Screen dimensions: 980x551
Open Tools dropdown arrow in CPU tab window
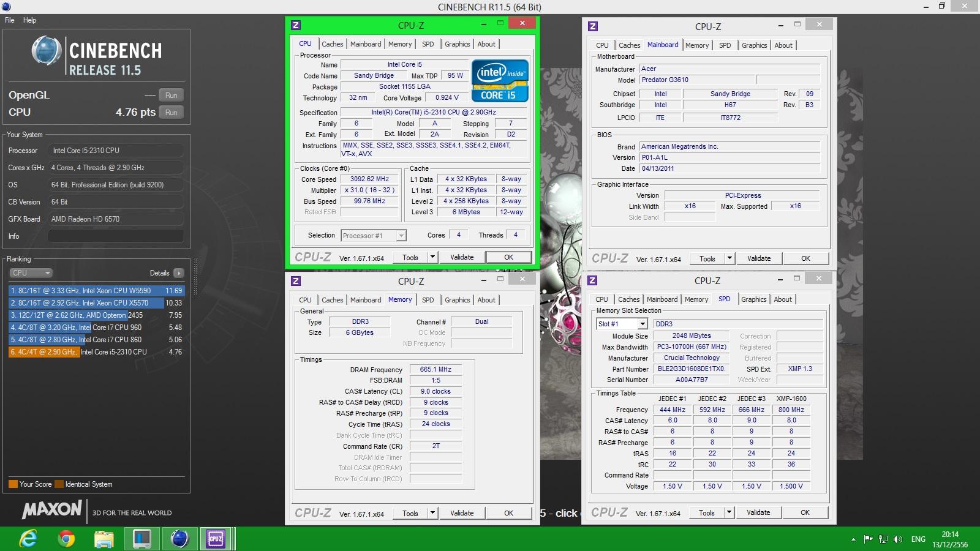(432, 258)
